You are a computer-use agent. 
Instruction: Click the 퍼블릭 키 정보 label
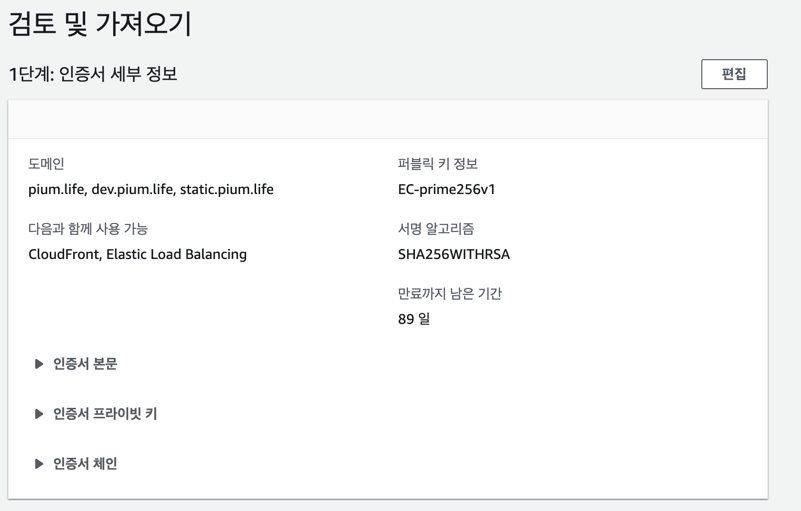(x=437, y=164)
